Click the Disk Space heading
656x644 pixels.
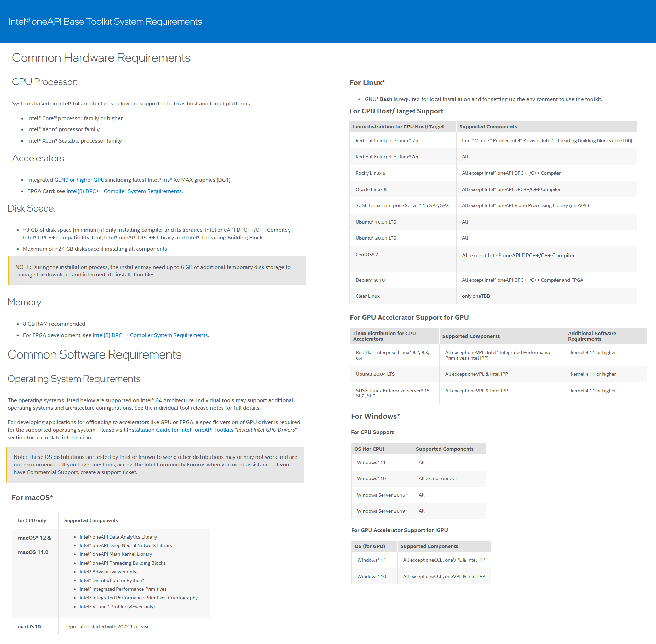click(x=32, y=208)
